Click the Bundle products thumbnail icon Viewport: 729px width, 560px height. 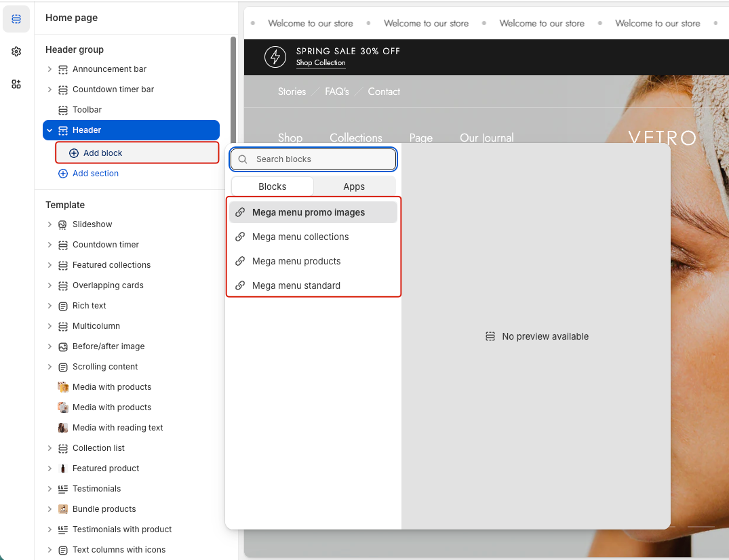coord(63,509)
